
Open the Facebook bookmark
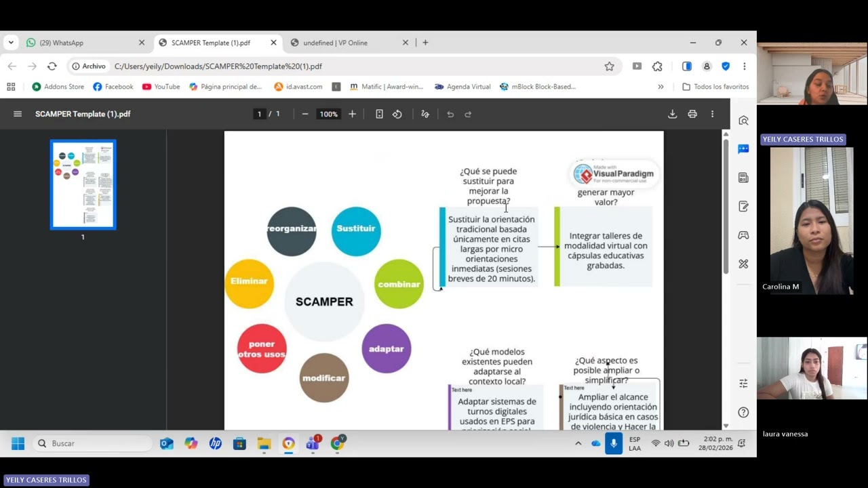tap(113, 87)
